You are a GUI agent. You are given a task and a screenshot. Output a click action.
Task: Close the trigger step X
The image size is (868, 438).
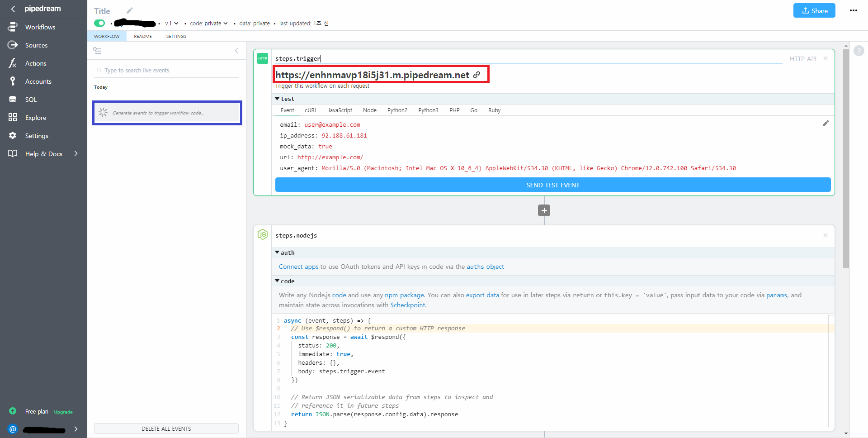point(826,58)
